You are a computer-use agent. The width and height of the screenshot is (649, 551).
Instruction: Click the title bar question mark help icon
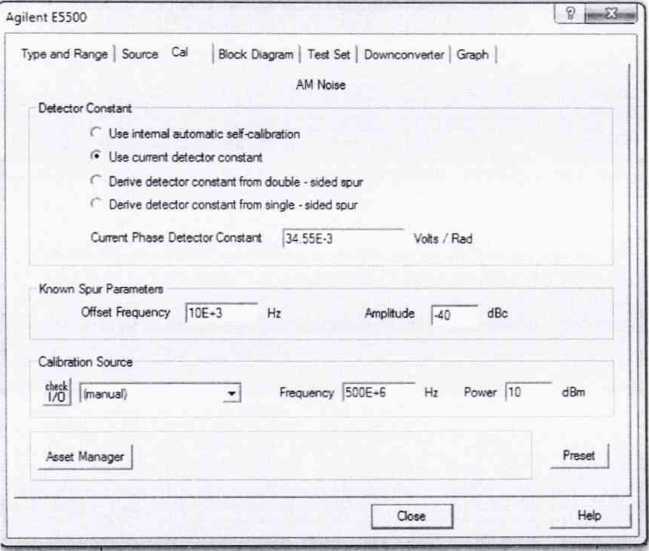pos(570,14)
